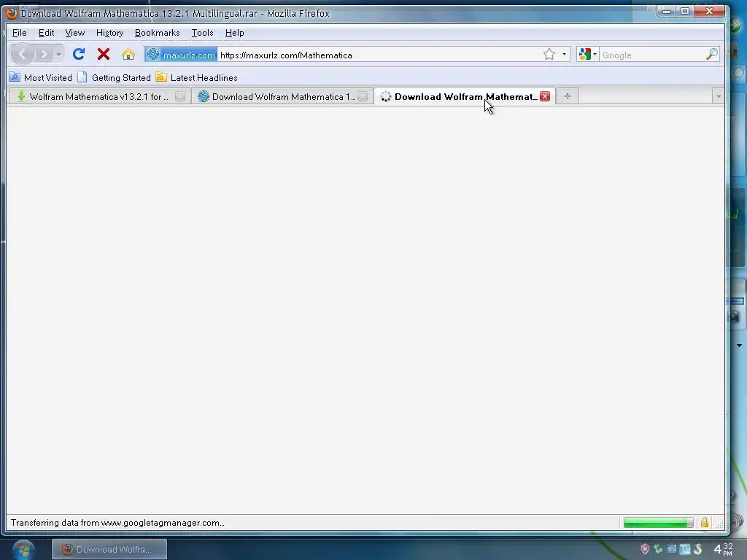Open the Most Visited bookmarks folder
747x560 pixels.
[x=41, y=77]
